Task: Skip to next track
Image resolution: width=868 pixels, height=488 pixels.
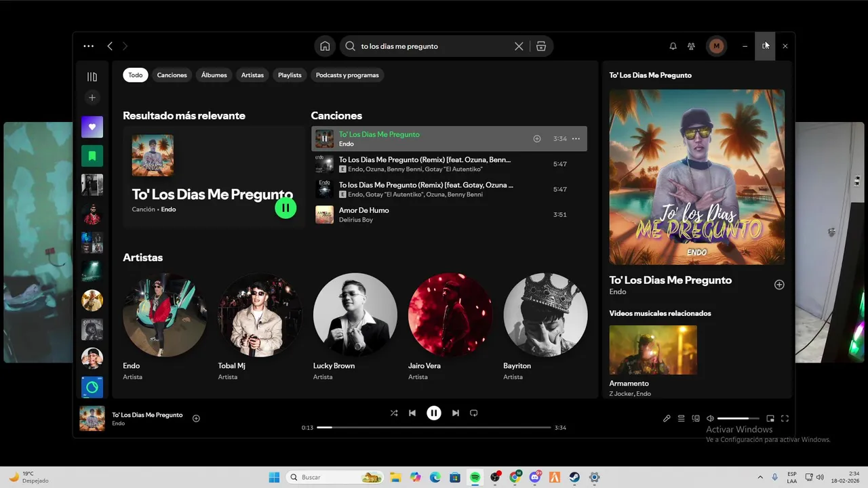Action: click(456, 413)
